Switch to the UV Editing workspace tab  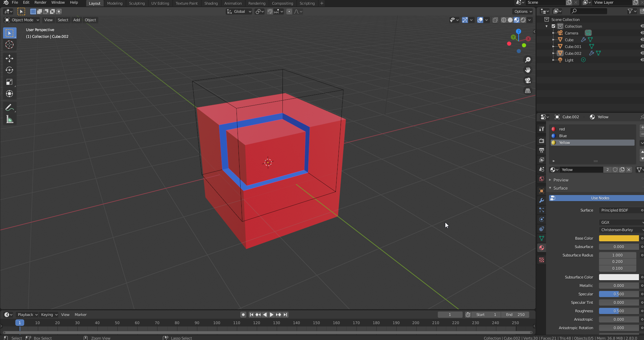coord(160,3)
